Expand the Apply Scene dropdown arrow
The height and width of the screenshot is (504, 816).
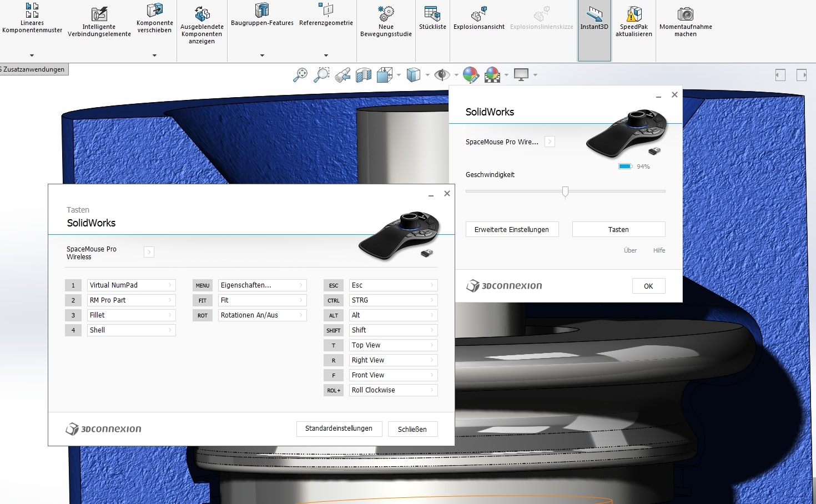coord(506,75)
